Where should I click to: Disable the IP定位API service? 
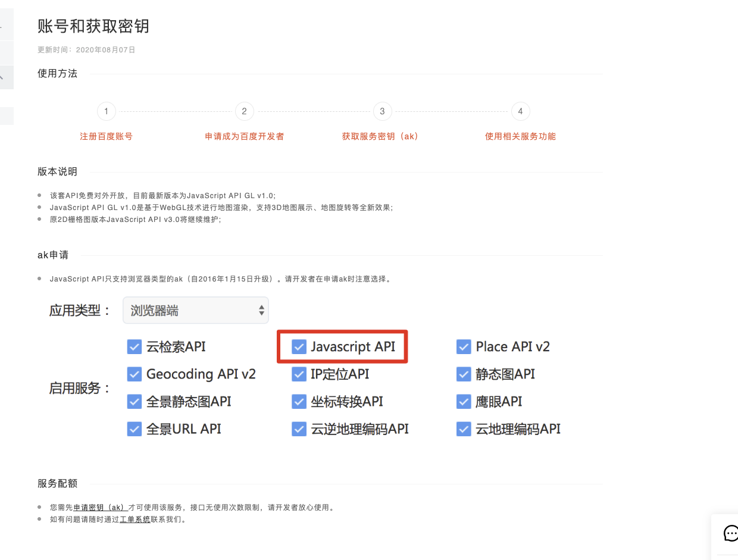(299, 374)
